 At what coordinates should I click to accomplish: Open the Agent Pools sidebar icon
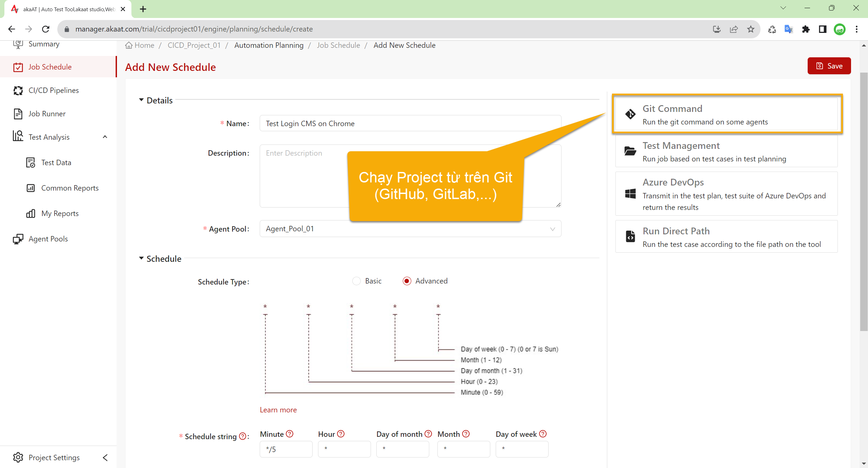pyautogui.click(x=18, y=239)
